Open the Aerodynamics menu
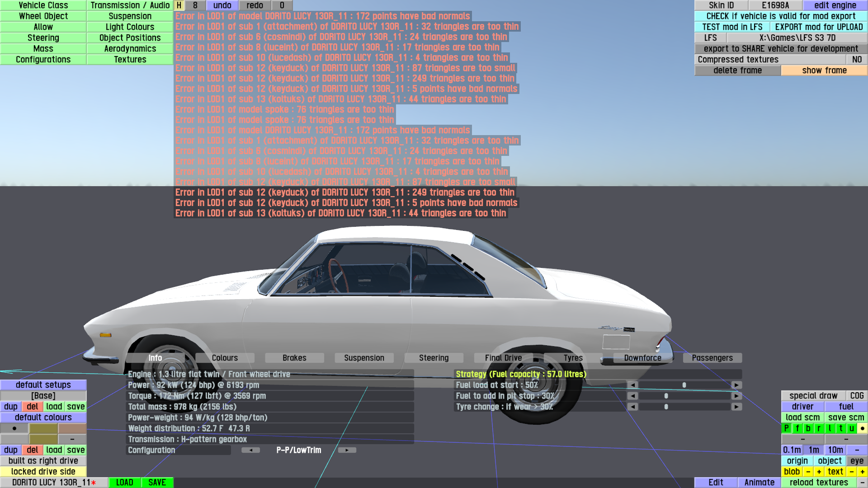 (130, 49)
